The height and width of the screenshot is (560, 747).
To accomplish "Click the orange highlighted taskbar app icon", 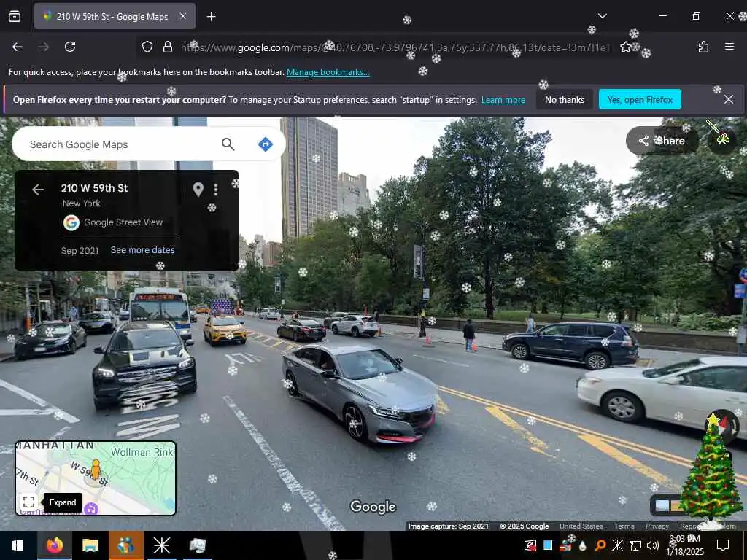I will click(x=125, y=545).
